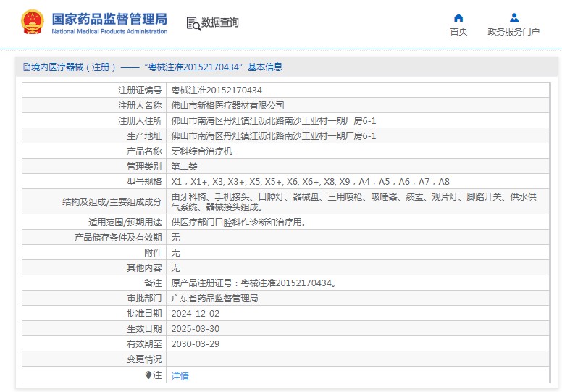Screen dimensions: 562x392
Task: Select the 生产地址 address value
Action: (274, 136)
